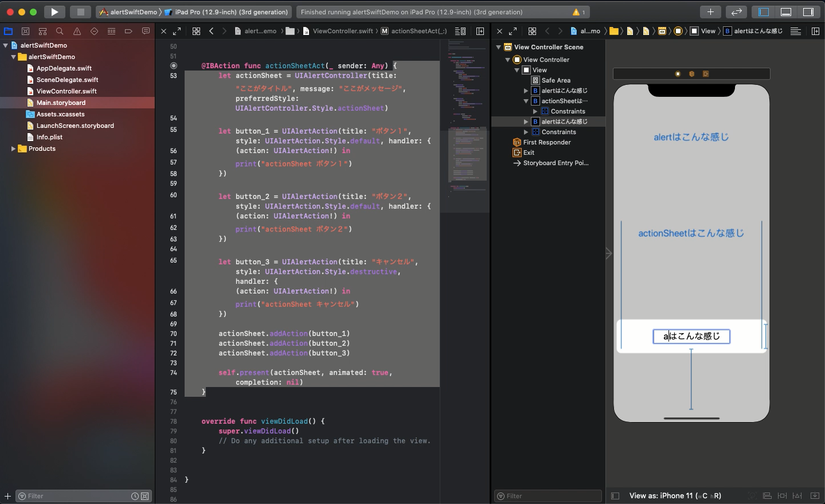Go back in the source editor history
825x504 pixels.
[x=212, y=31]
